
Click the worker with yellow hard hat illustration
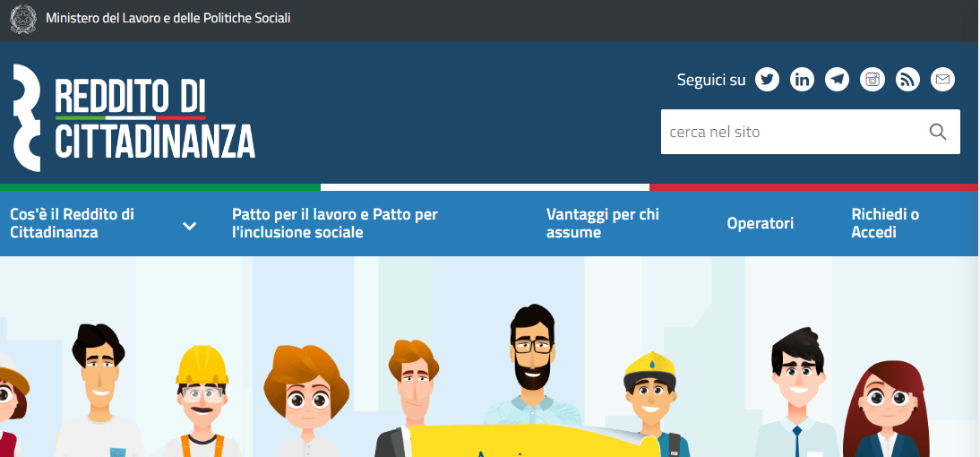202,401
